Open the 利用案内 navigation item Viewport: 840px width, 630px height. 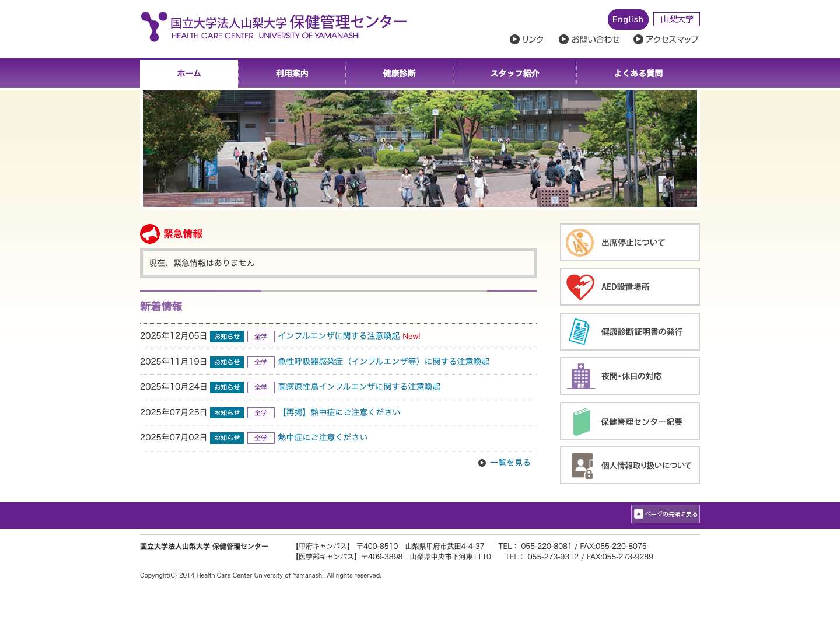point(292,73)
